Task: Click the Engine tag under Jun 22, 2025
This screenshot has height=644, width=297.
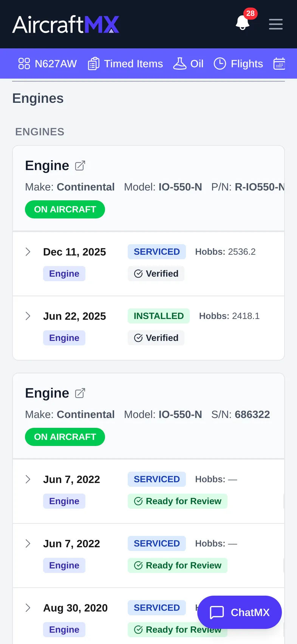Action: pyautogui.click(x=64, y=338)
